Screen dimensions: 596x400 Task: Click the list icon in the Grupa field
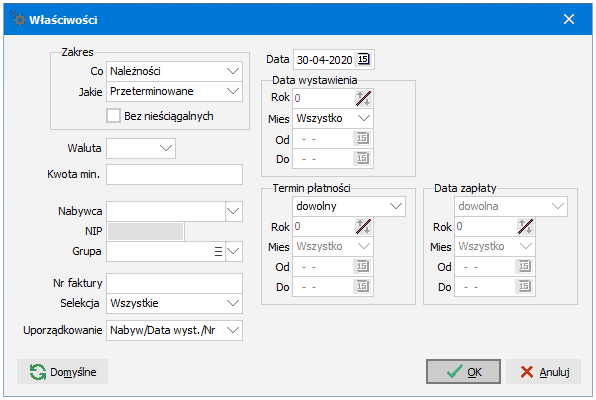point(218,251)
